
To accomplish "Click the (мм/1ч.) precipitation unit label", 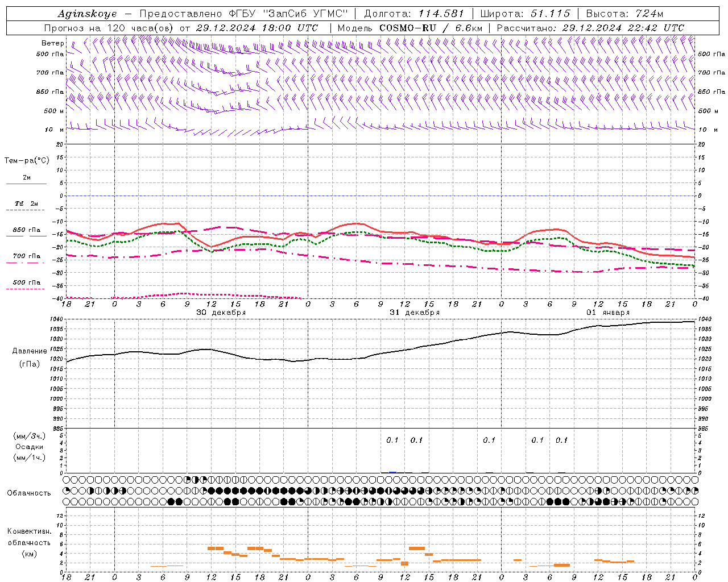I will tap(30, 458).
